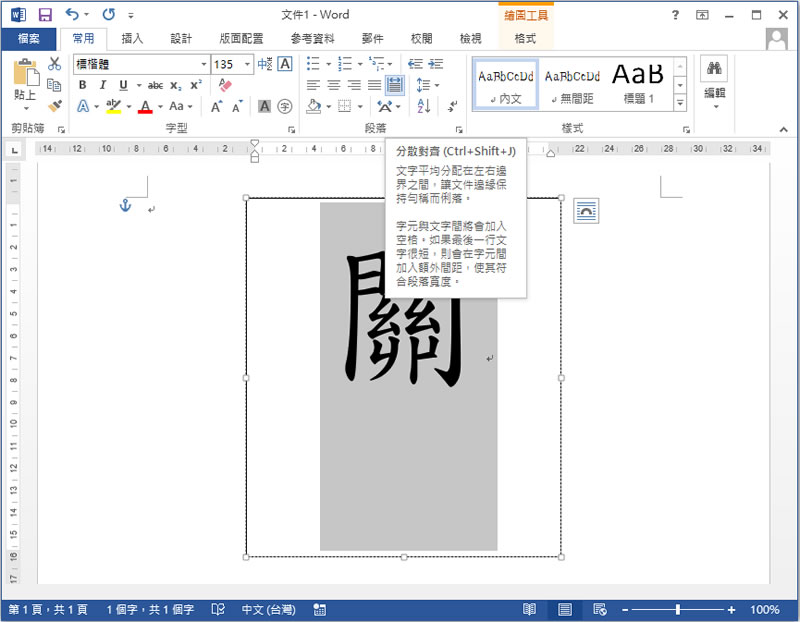This screenshot has width=800, height=622.
Task: Switch to Read Mode view
Action: point(530,609)
